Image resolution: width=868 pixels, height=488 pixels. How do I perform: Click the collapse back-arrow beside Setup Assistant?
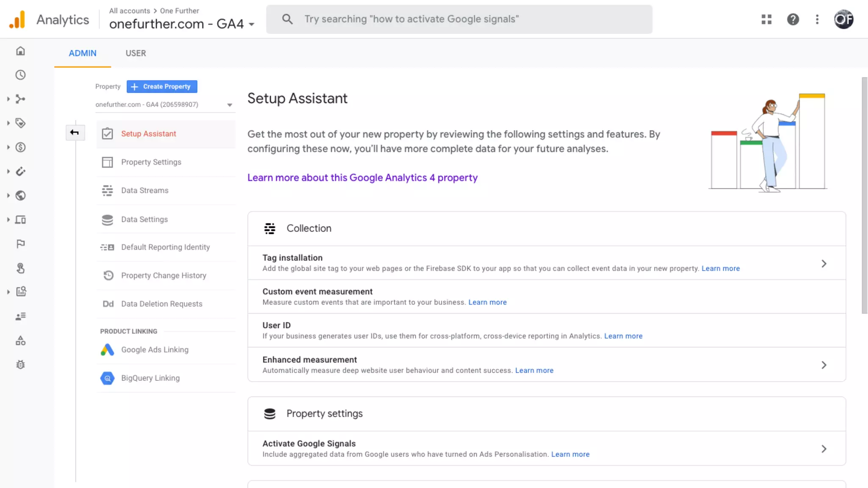click(75, 133)
